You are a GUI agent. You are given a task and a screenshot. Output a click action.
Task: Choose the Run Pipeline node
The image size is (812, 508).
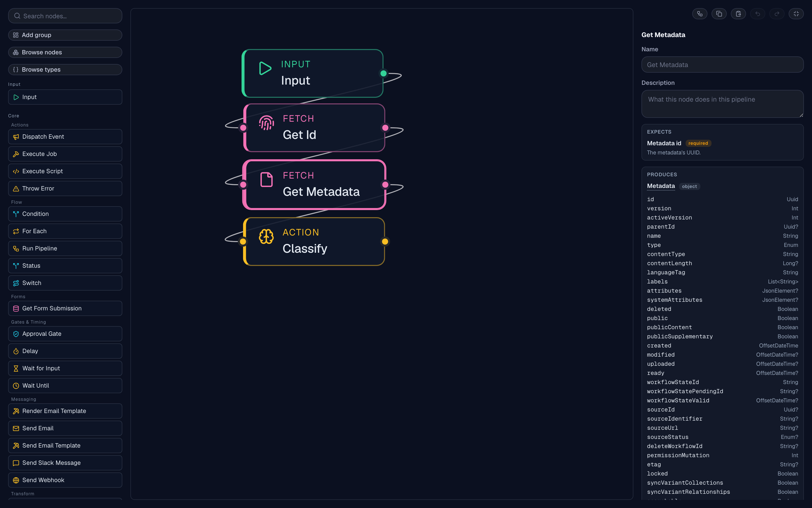tap(65, 249)
